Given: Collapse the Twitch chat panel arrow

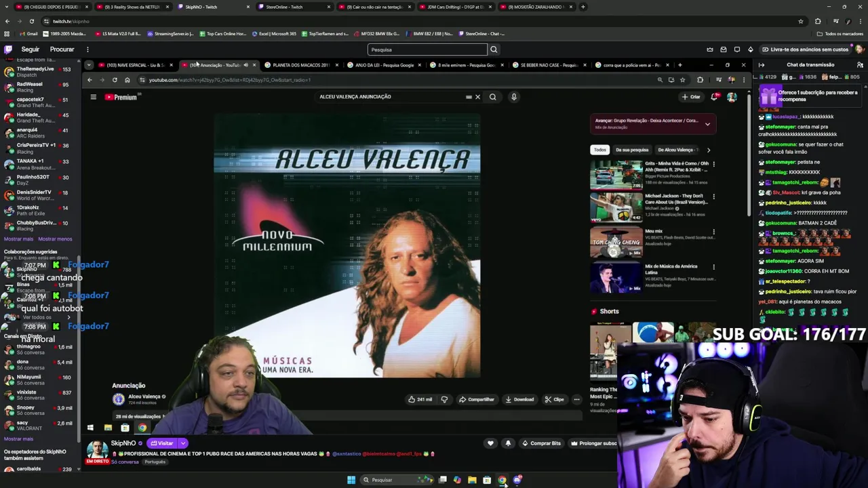Looking at the screenshot, I should point(762,65).
